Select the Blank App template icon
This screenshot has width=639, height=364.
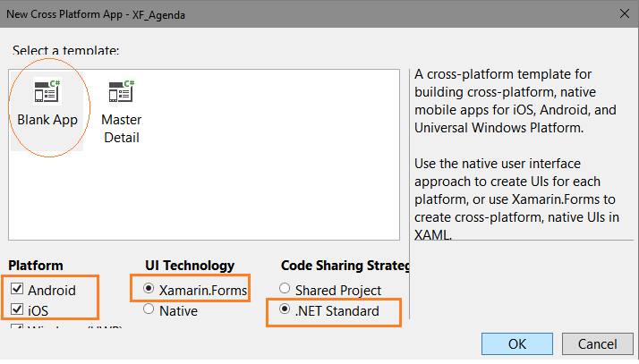coord(47,91)
